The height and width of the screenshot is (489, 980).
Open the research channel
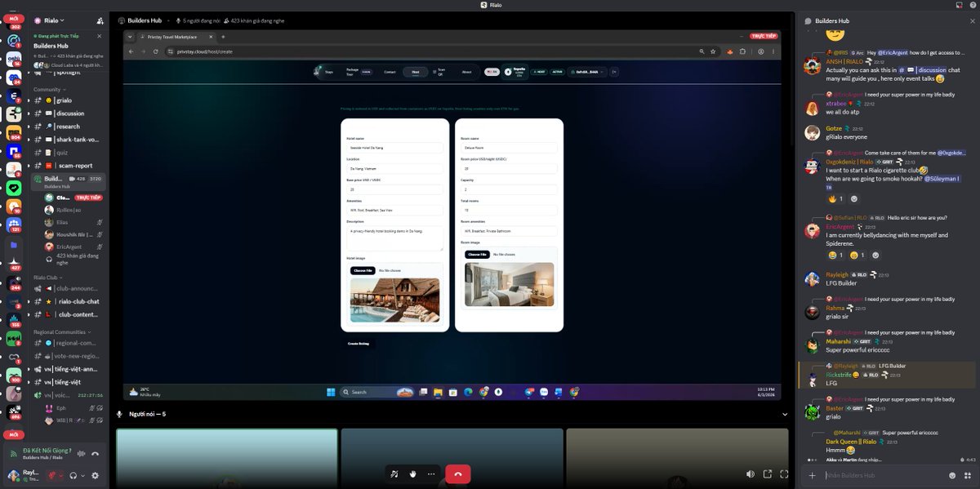coord(69,127)
